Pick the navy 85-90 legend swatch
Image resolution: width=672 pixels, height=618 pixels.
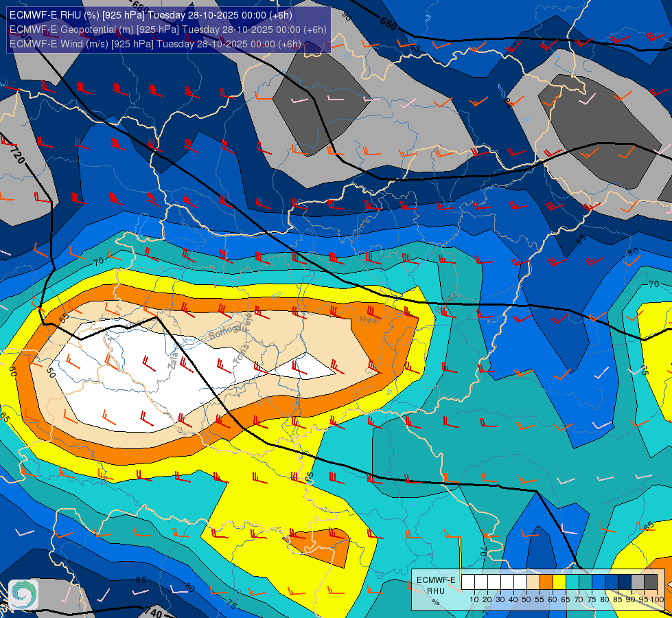(x=625, y=582)
